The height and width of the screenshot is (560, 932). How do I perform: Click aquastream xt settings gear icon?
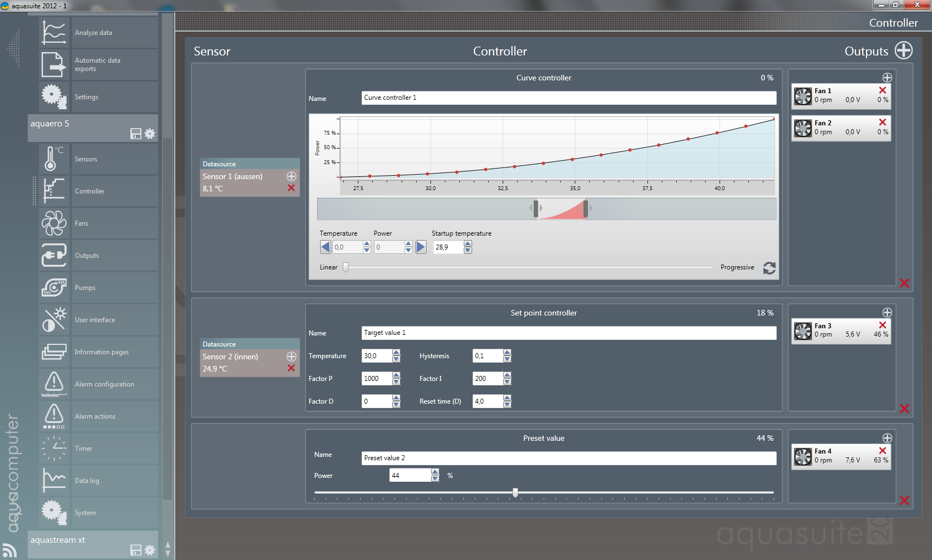150,550
